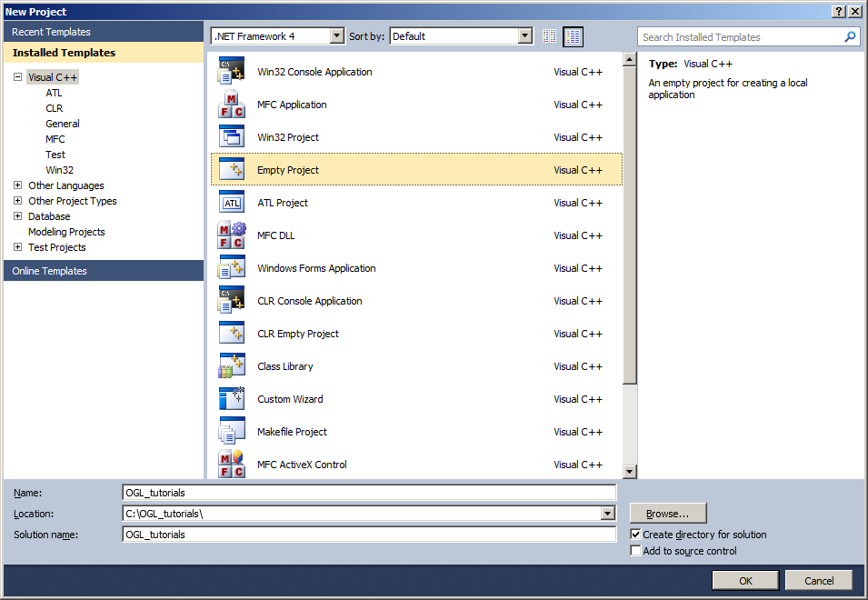Image resolution: width=868 pixels, height=600 pixels.
Task: Click the template list scrollbar thumb
Action: click(x=629, y=225)
